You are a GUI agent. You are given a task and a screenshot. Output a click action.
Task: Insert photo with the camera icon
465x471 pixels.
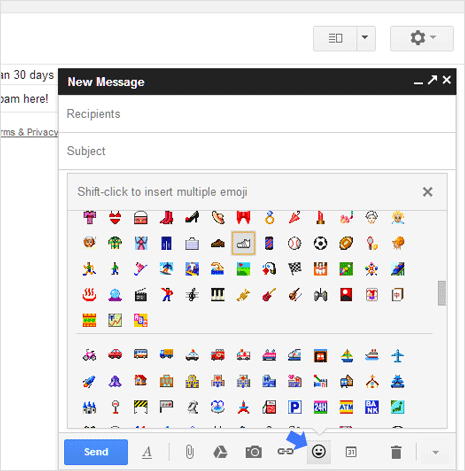(x=254, y=452)
